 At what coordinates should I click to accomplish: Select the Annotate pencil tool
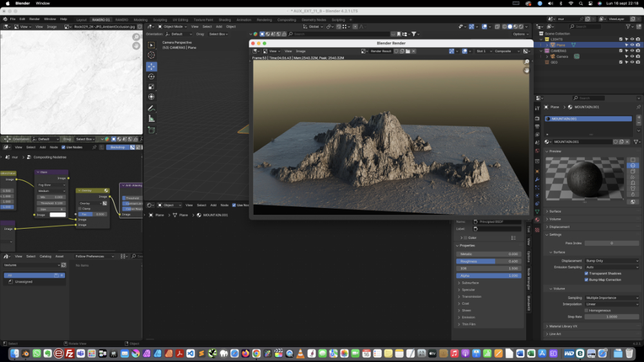coord(151,108)
